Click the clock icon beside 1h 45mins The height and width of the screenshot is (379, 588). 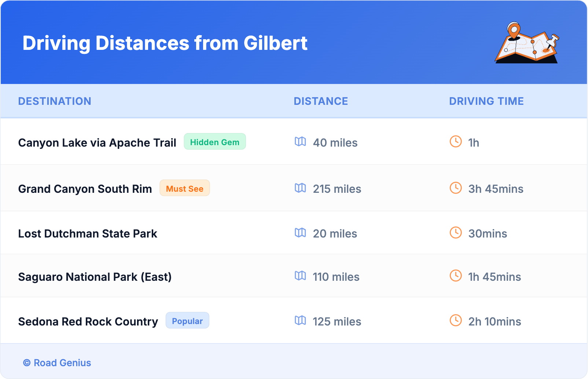click(456, 276)
